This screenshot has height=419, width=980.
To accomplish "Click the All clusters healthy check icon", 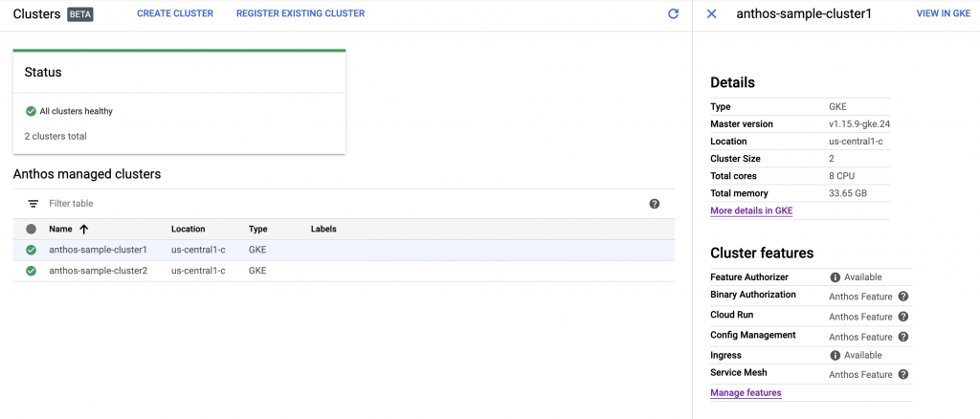I will pyautogui.click(x=31, y=111).
